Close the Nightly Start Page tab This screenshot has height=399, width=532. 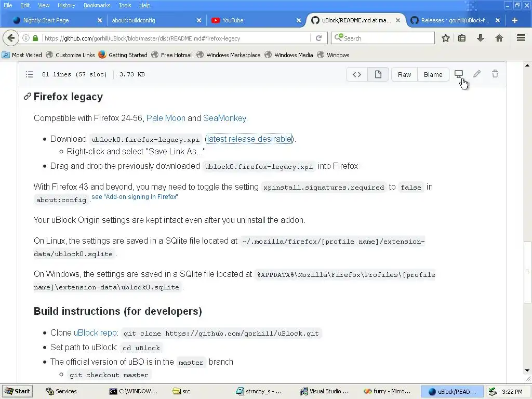click(x=100, y=20)
